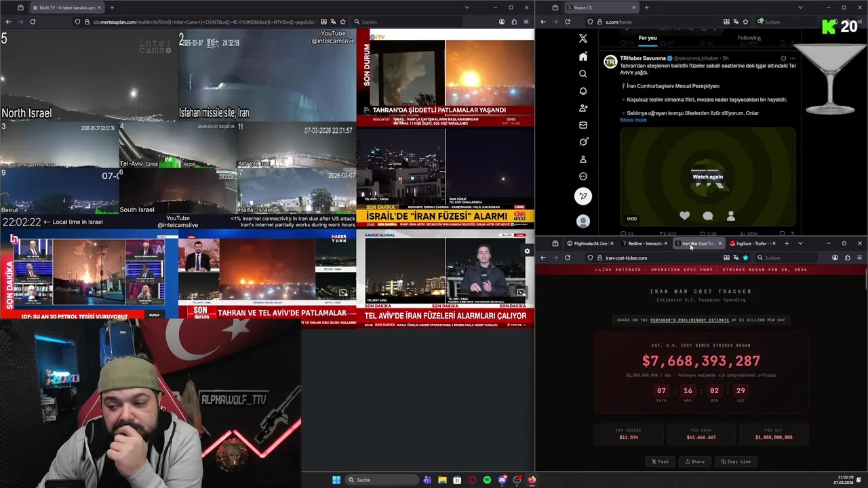The width and height of the screenshot is (868, 488).
Task: Bookmark x.com page with star icon
Action: [745, 22]
